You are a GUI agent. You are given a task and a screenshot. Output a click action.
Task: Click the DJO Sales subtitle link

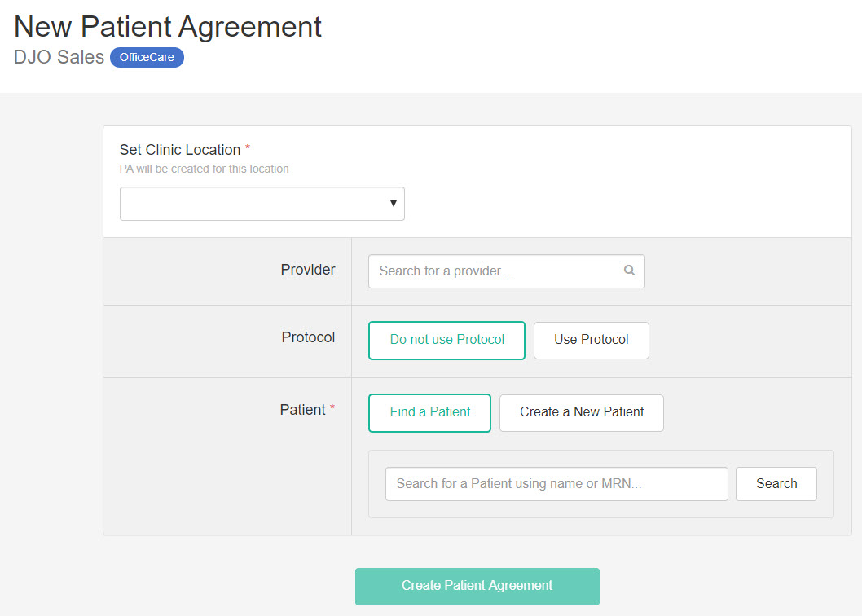(58, 57)
